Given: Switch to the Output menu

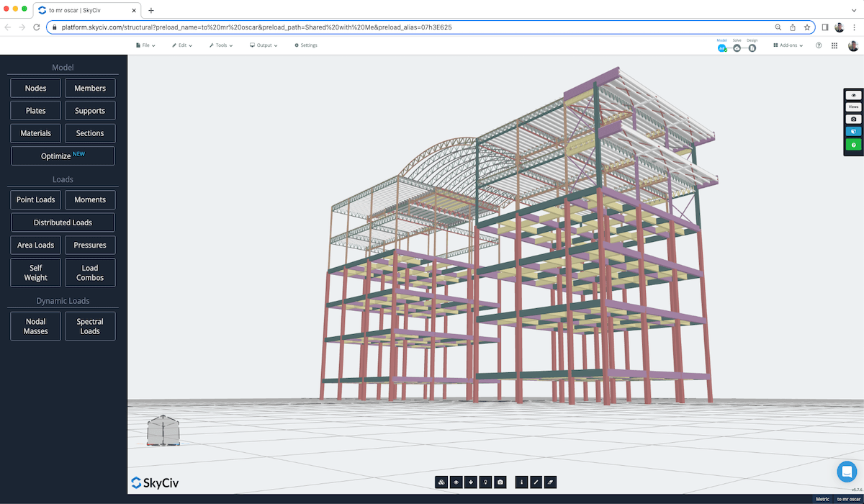Looking at the screenshot, I should click(x=263, y=45).
